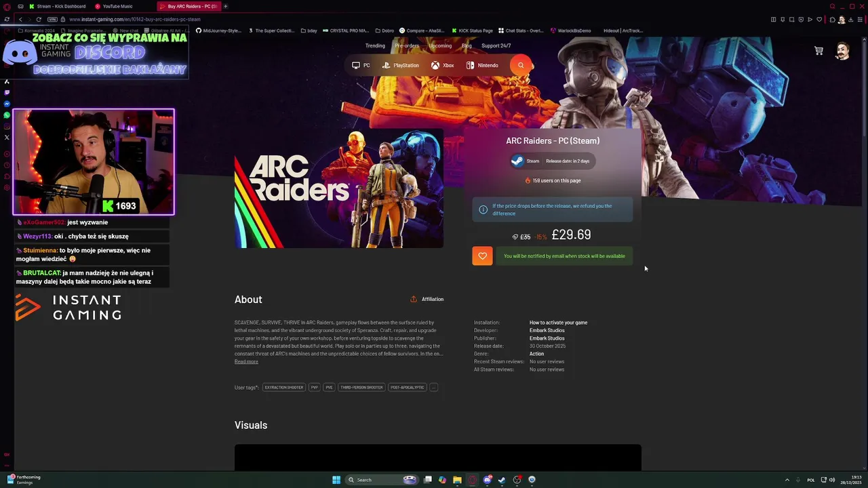Click the PVP user tag
The width and height of the screenshot is (868, 488).
[314, 387]
